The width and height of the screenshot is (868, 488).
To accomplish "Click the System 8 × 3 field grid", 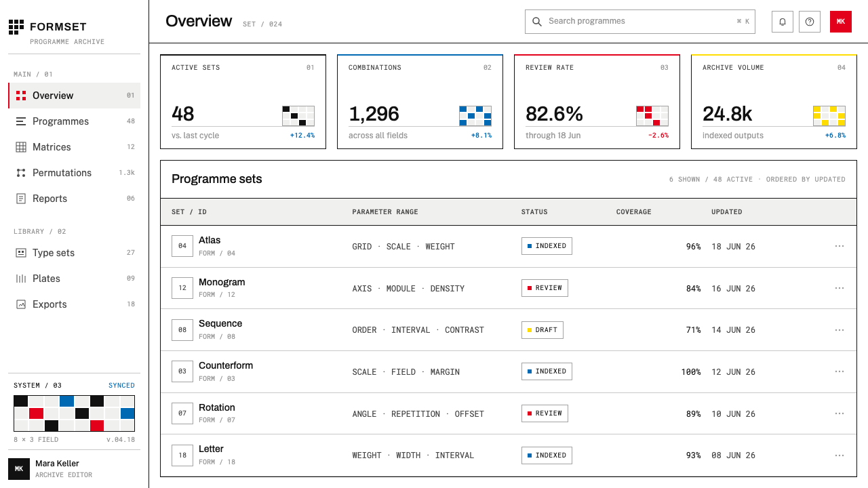I will coord(75,413).
